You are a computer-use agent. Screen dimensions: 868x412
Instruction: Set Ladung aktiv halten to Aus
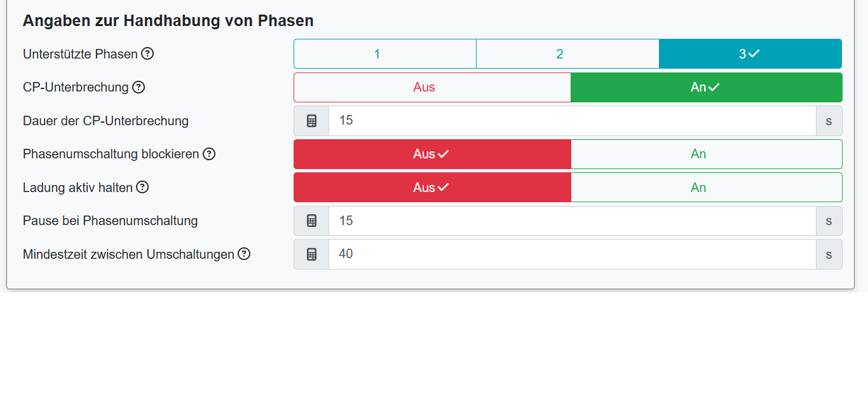432,188
